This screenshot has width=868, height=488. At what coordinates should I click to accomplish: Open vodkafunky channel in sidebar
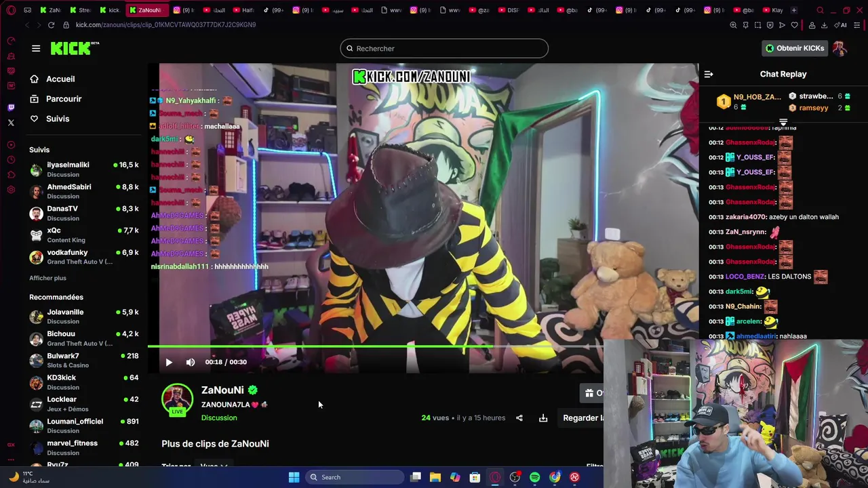pyautogui.click(x=84, y=257)
